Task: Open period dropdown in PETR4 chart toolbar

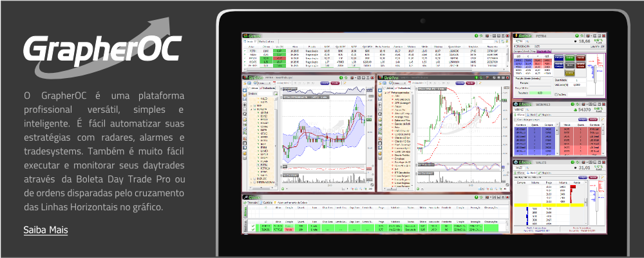Action: pos(263,83)
